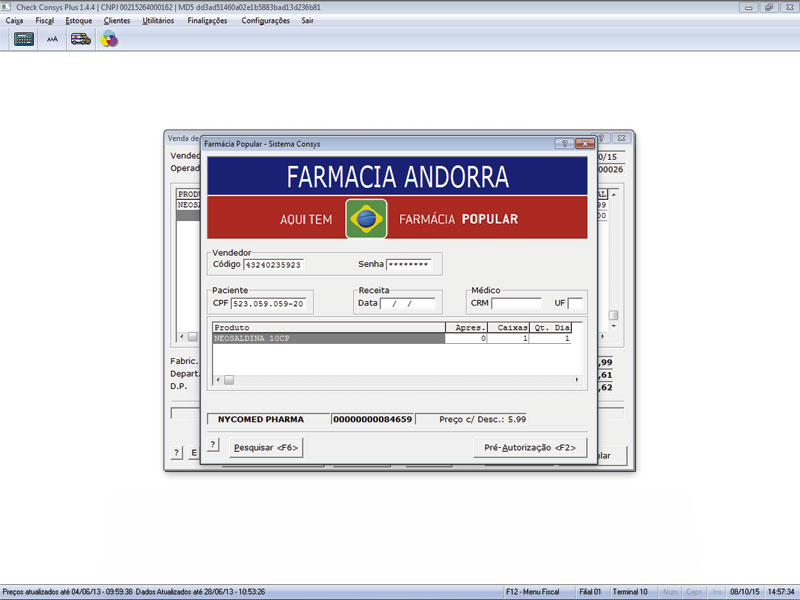Open the Fiscal menu

tap(44, 20)
